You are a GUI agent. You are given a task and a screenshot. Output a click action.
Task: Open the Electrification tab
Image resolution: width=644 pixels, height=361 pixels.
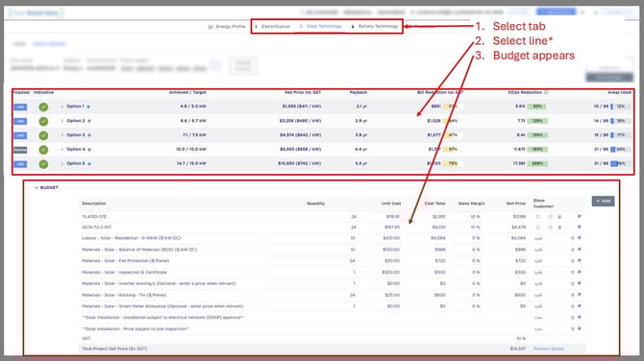click(x=272, y=27)
